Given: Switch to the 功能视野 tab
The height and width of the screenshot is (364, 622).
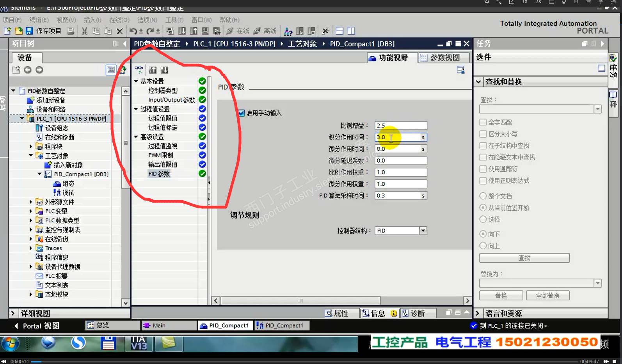Looking at the screenshot, I should (x=393, y=58).
